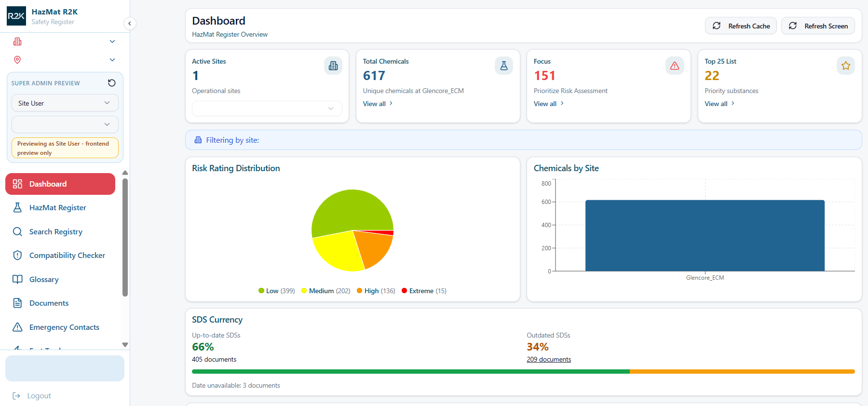
Task: Open the Documents section
Action: pyautogui.click(x=60, y=303)
